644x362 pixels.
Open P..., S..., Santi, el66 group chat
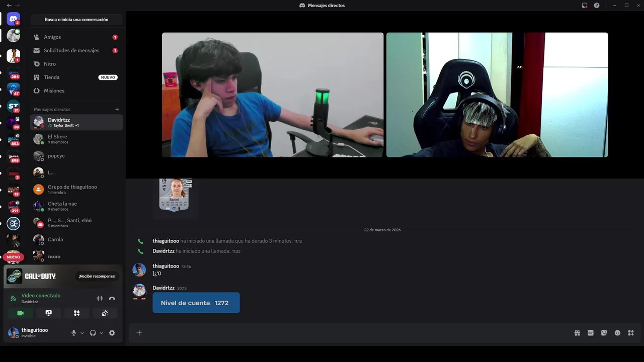76,223
